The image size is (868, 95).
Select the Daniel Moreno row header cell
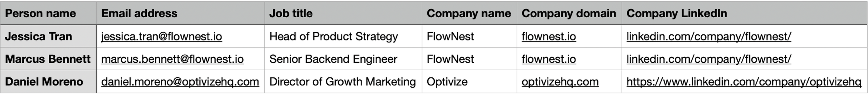[x=44, y=81]
